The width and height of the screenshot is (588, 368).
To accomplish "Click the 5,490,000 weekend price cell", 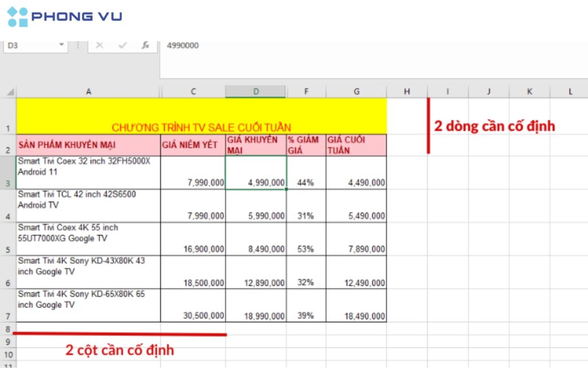I will click(356, 206).
